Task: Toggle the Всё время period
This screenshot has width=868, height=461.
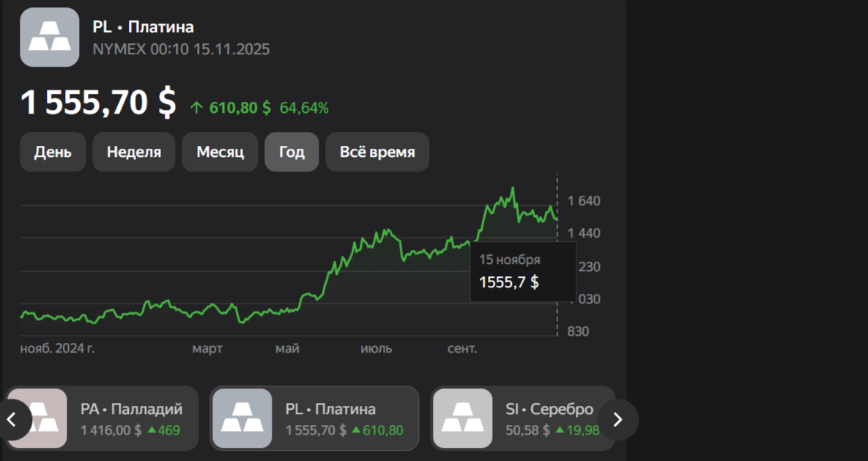Action: pyautogui.click(x=377, y=152)
